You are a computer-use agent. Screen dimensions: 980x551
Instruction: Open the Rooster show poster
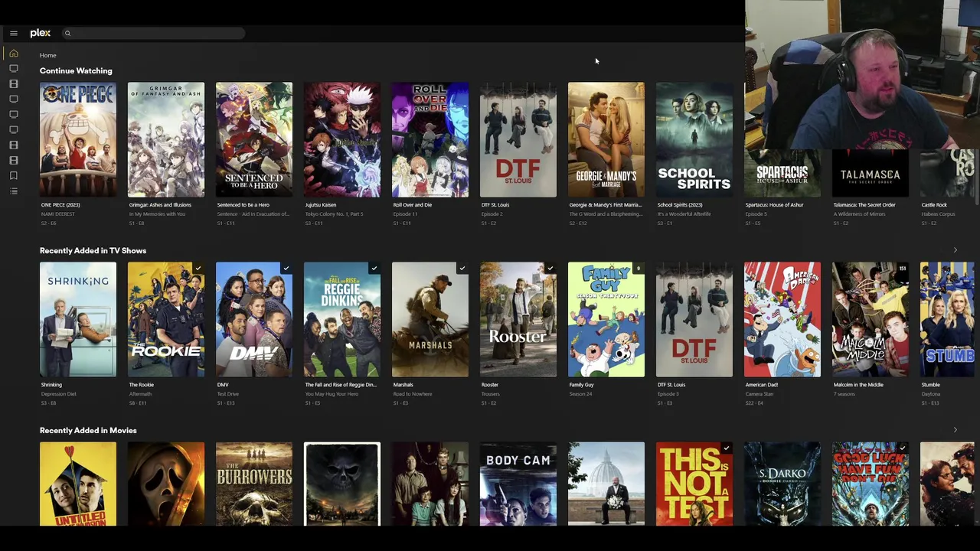518,319
